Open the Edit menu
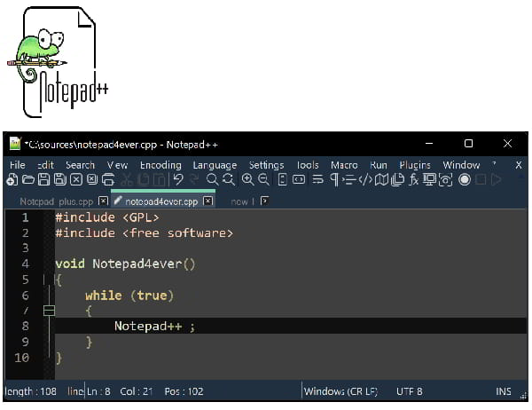This screenshot has height=410, width=532. [45, 165]
